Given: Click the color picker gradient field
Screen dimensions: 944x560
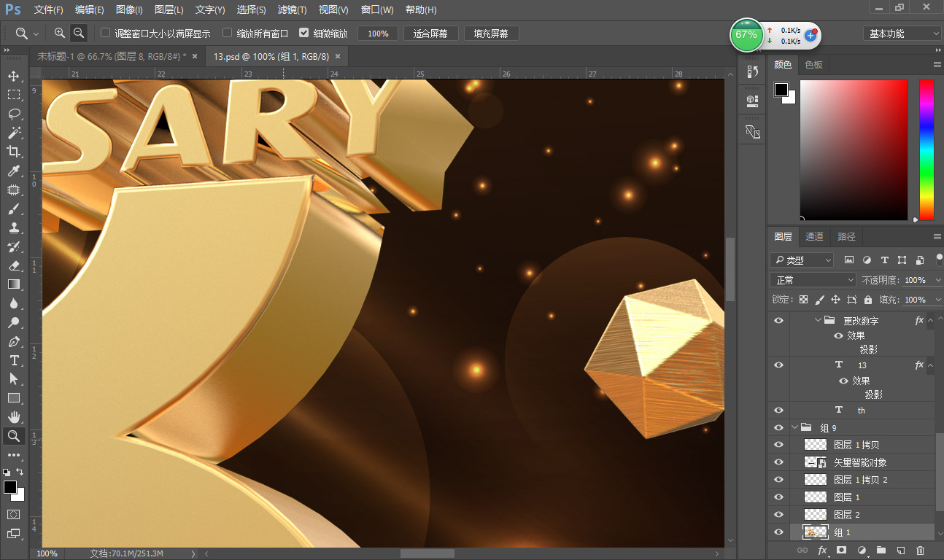Looking at the screenshot, I should point(854,150).
